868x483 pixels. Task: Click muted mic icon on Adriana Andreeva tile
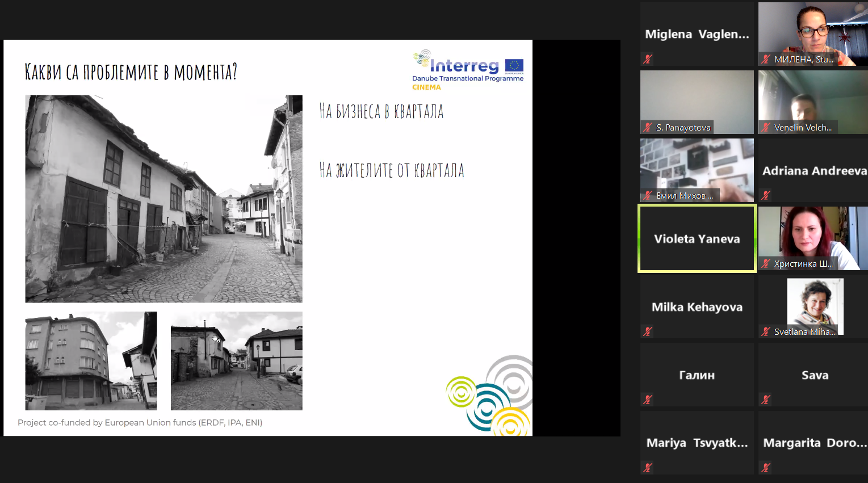coord(766,195)
